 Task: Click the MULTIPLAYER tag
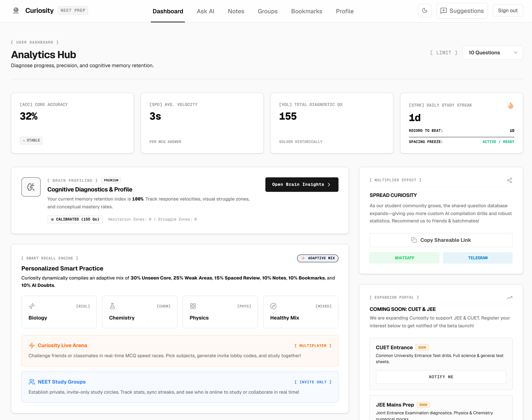point(313,346)
